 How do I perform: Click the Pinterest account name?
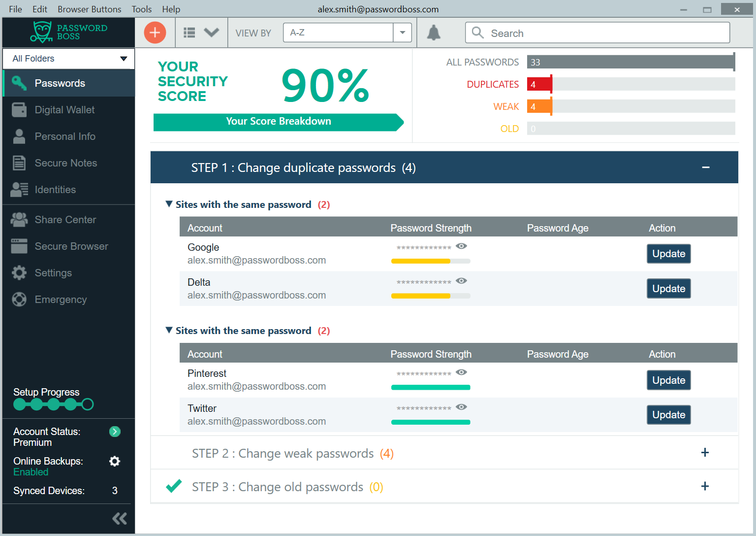click(x=207, y=373)
